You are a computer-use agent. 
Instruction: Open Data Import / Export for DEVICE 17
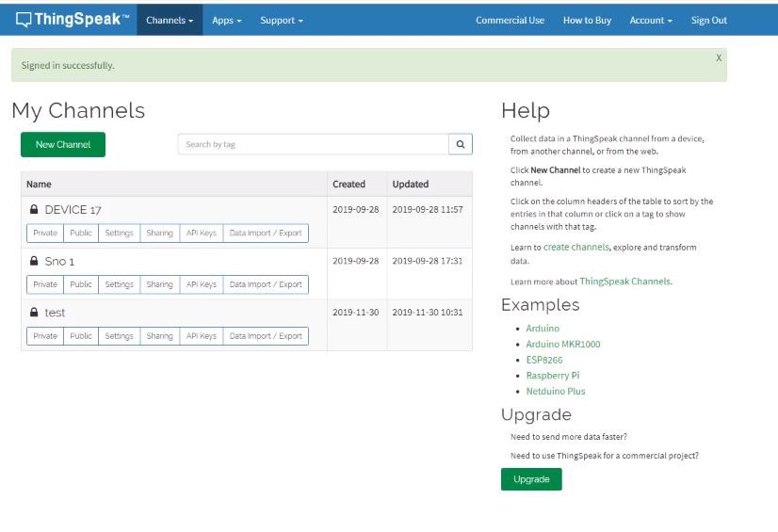tap(266, 233)
